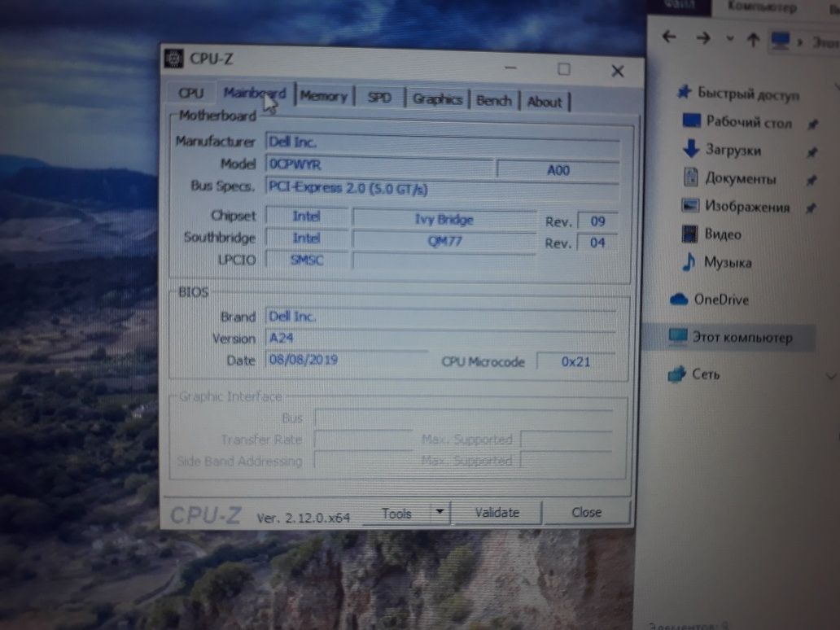This screenshot has width=840, height=630.
Task: Click computer icon in Explorer address bar
Action: pos(781,41)
